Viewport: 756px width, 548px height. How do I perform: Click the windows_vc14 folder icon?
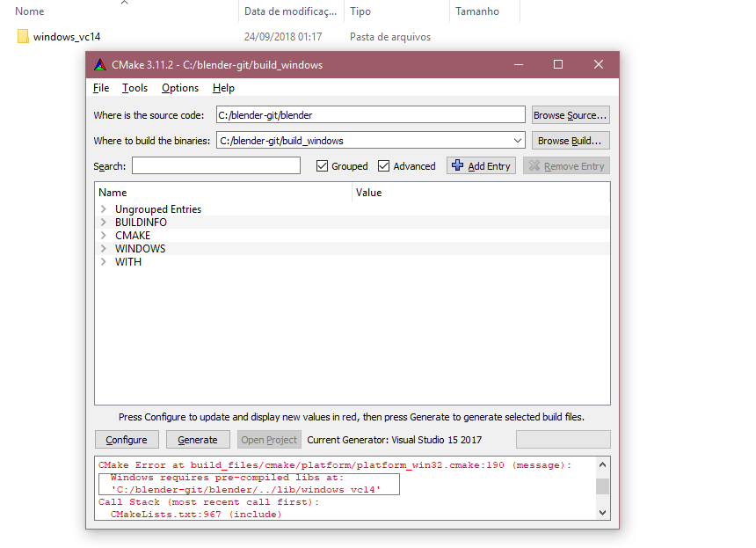click(x=23, y=37)
